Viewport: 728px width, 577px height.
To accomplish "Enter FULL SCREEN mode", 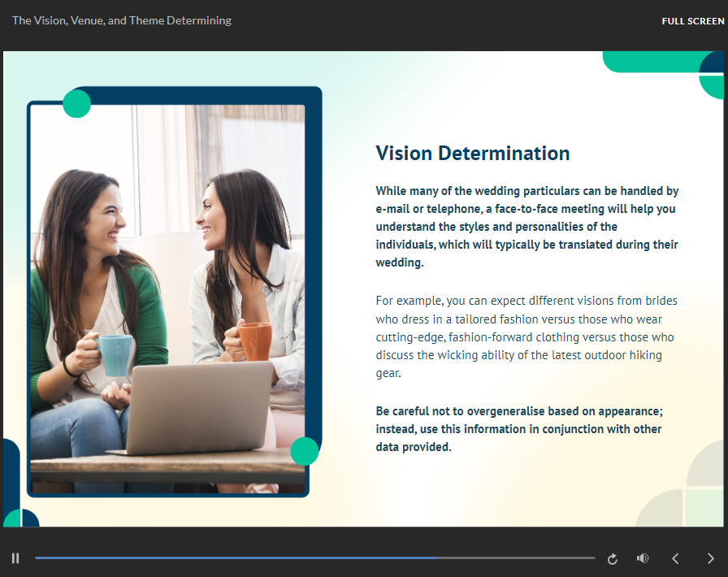I will click(693, 21).
